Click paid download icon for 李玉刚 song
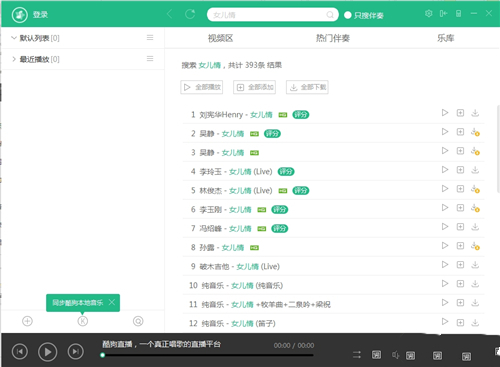The height and width of the screenshot is (367, 500). tap(475, 208)
